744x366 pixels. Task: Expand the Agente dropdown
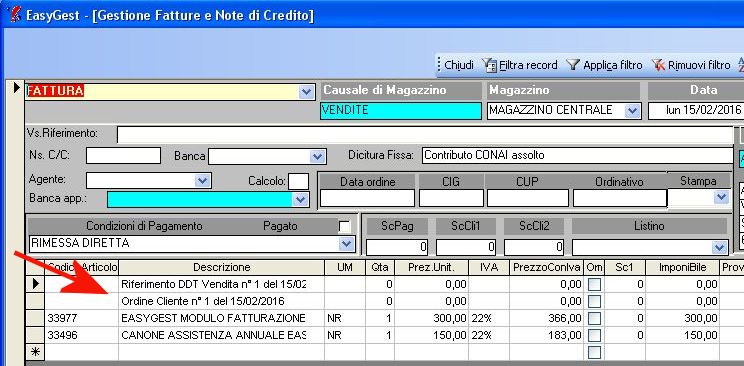tap(203, 180)
